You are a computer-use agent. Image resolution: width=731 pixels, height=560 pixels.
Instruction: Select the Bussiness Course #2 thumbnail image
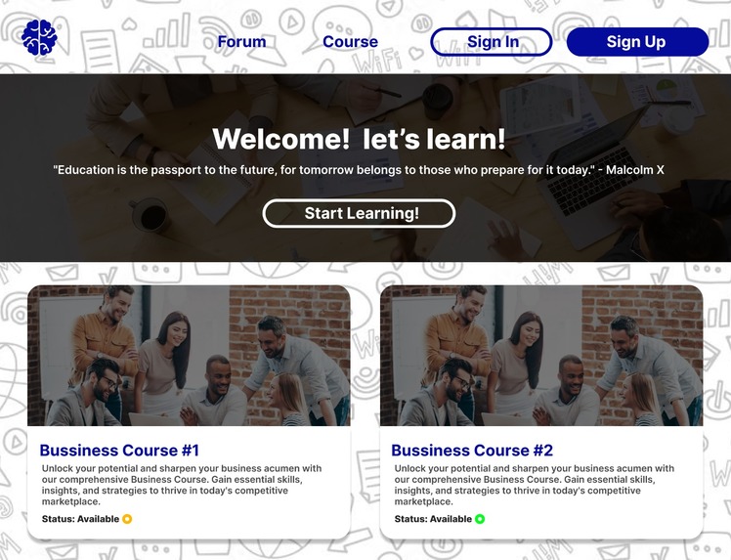(541, 356)
